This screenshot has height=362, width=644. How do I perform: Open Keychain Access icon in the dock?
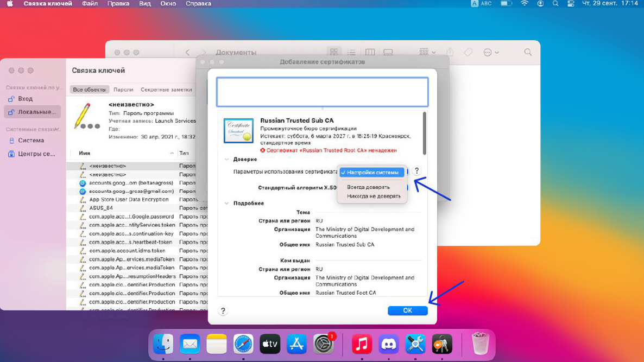(442, 344)
